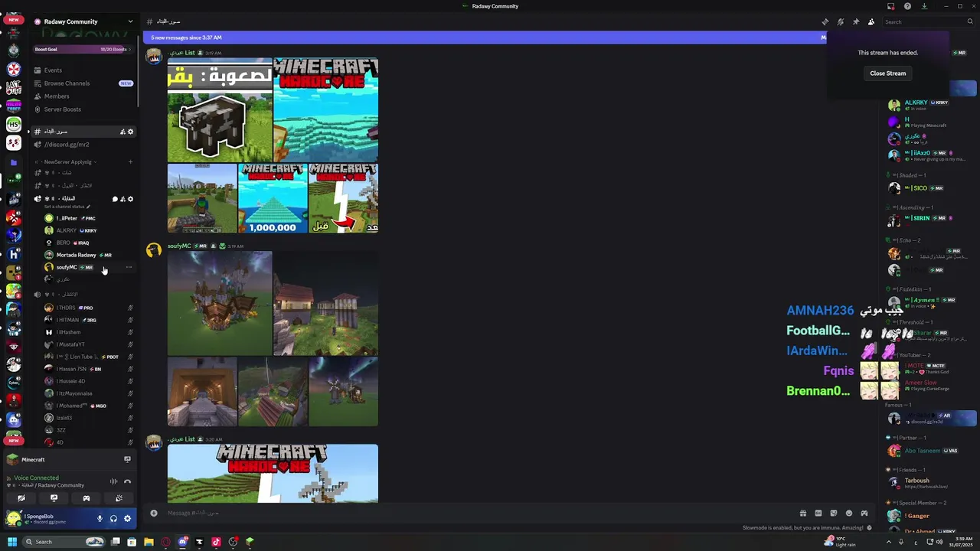Open TikTok from the taskbar
This screenshot has height=551, width=980.
click(x=216, y=542)
